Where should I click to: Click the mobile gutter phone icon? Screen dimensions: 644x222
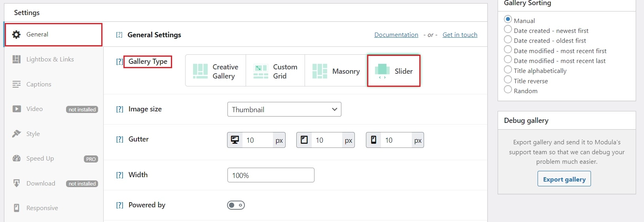point(373,140)
